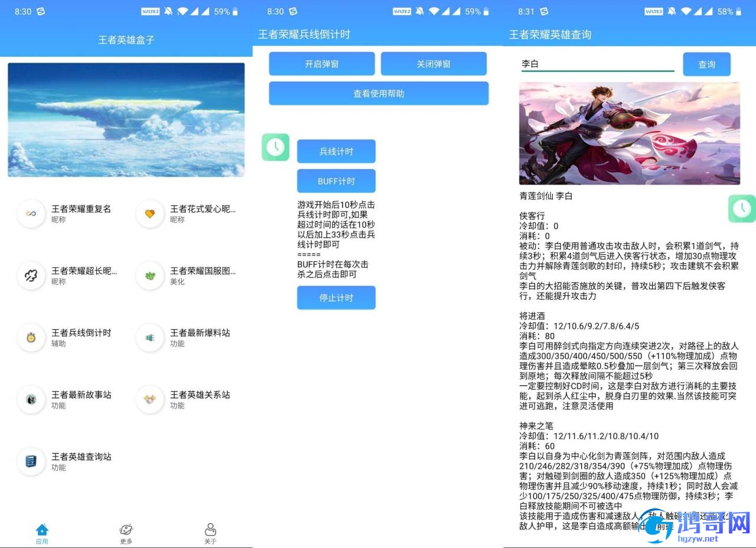This screenshot has height=548, width=756.
Task: Tap the green clock floating icon in countdown screen
Action: [x=276, y=147]
